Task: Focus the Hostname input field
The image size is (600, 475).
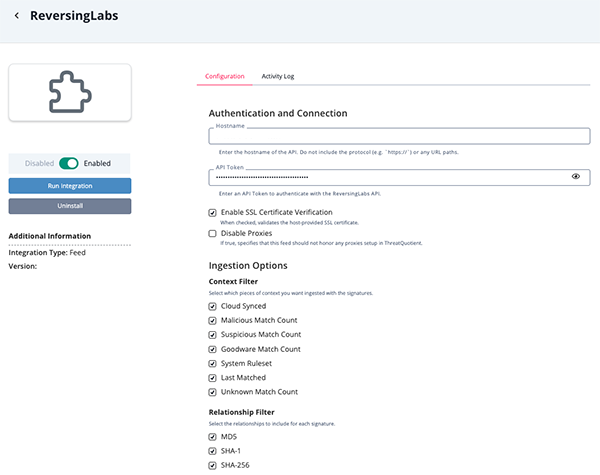Action: click(x=399, y=136)
